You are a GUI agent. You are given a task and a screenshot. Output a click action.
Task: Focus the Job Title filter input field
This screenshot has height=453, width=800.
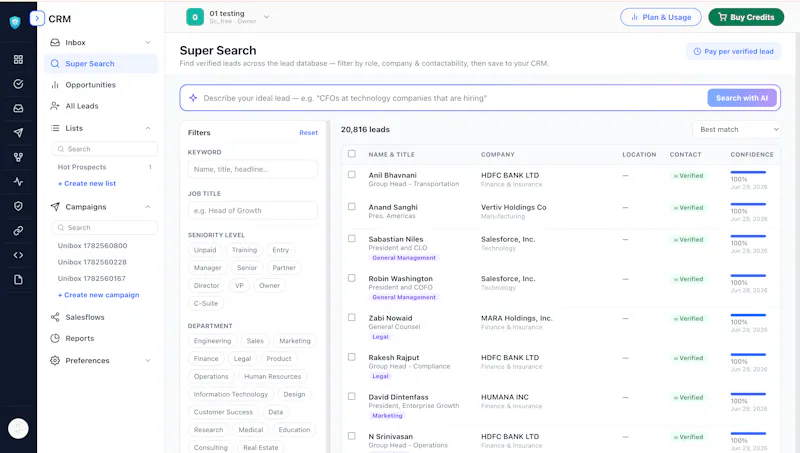[x=253, y=210]
